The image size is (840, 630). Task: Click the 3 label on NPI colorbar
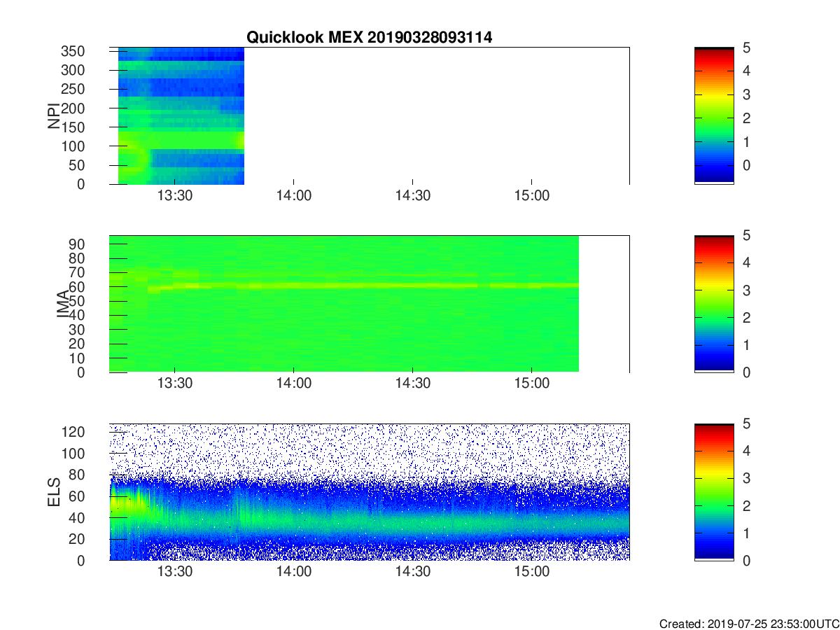tap(746, 94)
